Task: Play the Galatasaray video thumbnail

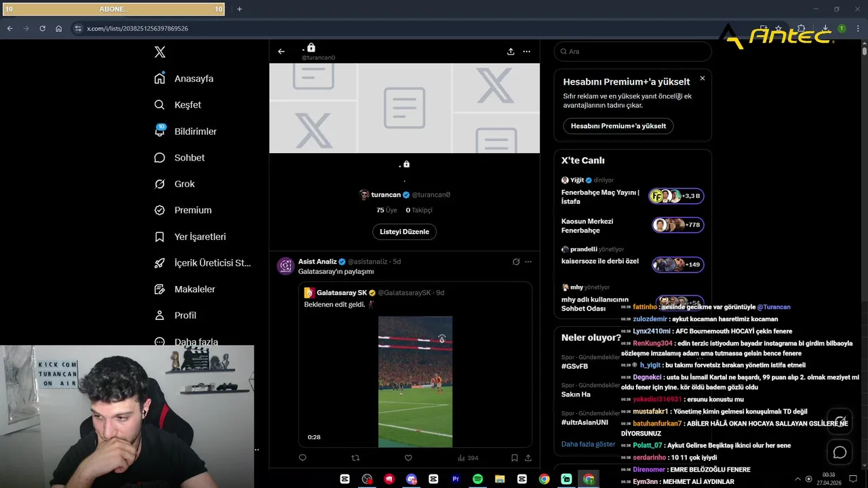Action: coord(415,382)
